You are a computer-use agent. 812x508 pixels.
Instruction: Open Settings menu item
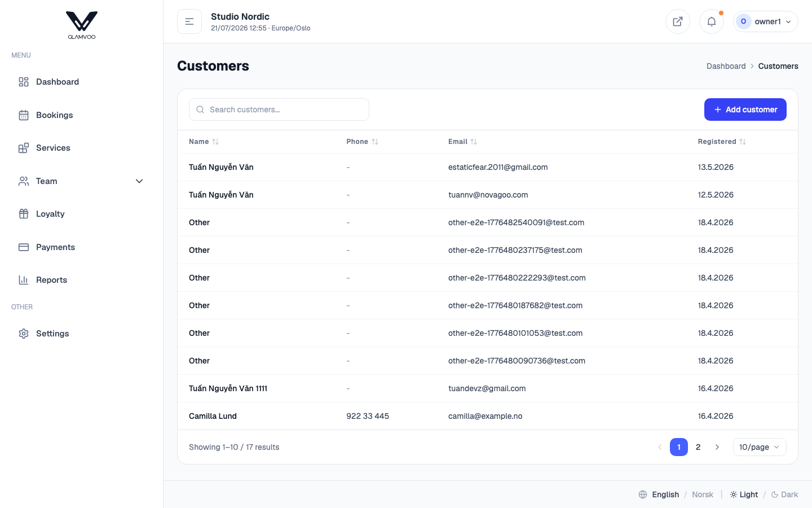(82, 334)
